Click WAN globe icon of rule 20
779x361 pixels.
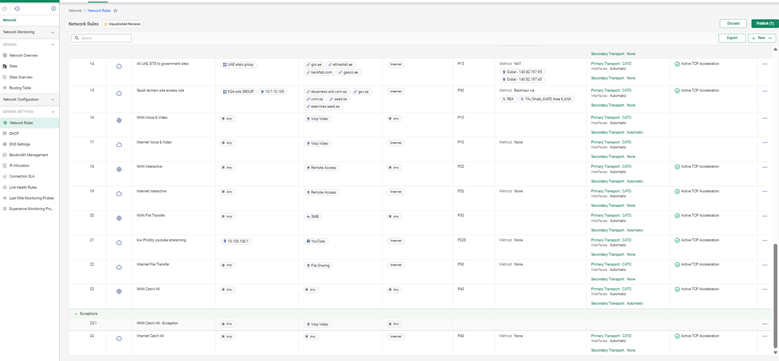[x=119, y=218]
